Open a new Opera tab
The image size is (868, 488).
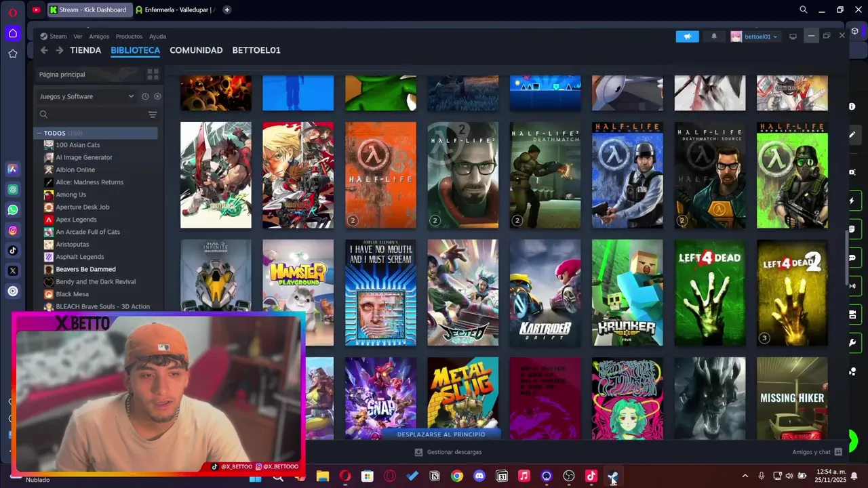tap(227, 9)
